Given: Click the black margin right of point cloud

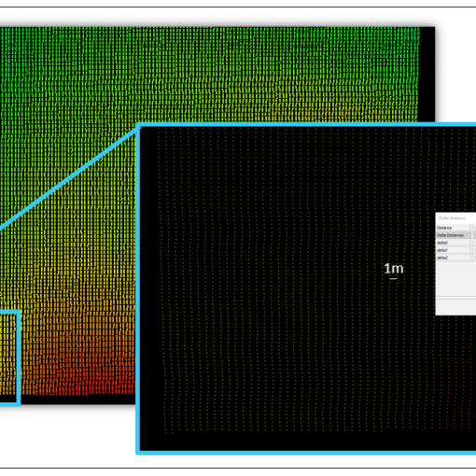Looking at the screenshot, I should pos(427,75).
